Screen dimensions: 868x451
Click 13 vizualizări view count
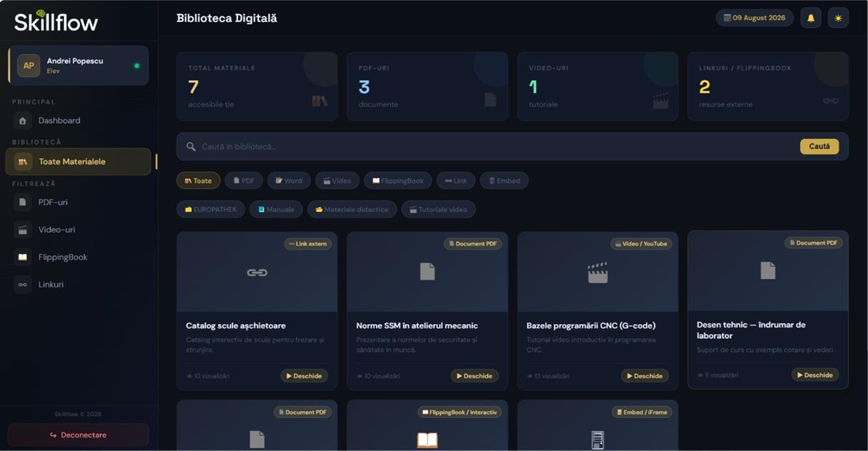548,376
